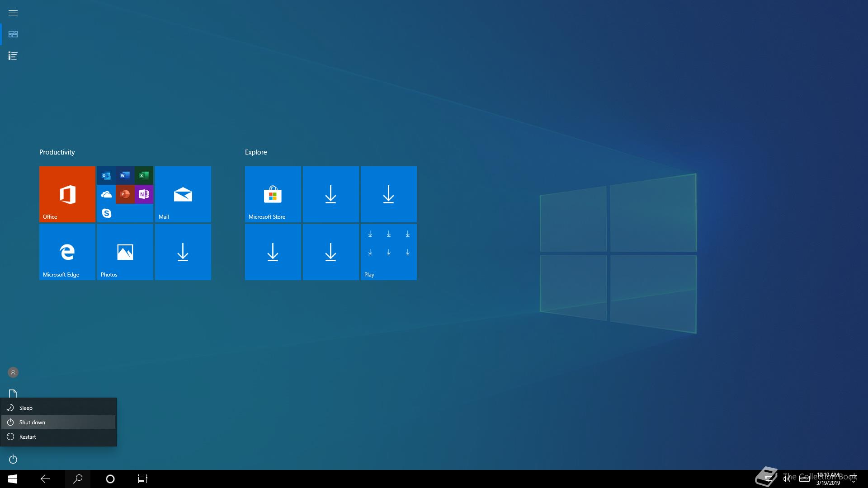868x488 pixels.
Task: Choose Shut down from power menu
Action: click(x=32, y=422)
